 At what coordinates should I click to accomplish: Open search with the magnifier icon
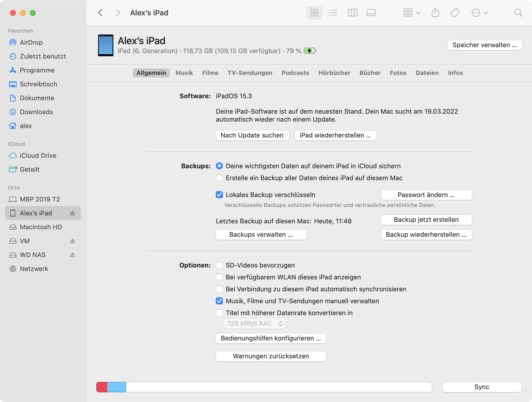tap(518, 13)
